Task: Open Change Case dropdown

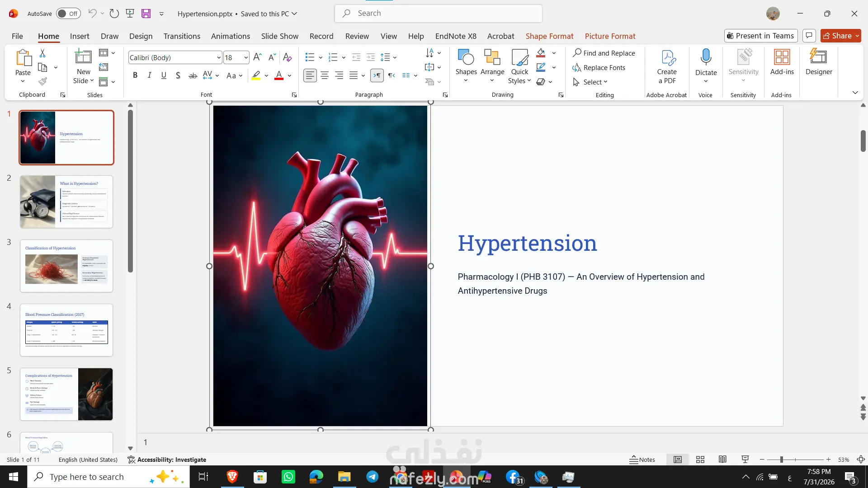Action: pos(235,75)
